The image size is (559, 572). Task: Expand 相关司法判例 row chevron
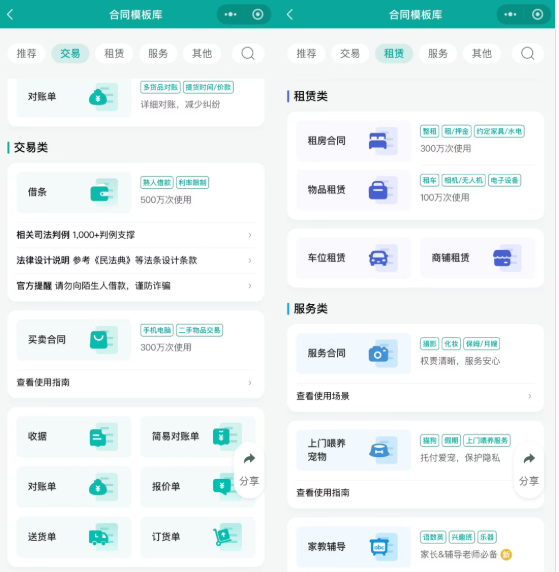250,235
